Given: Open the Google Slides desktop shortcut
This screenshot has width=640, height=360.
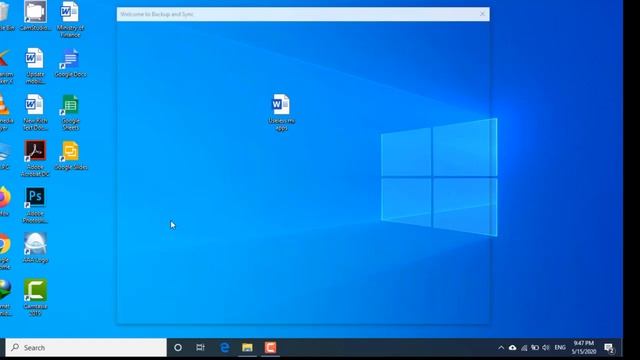Looking at the screenshot, I should 70,156.
